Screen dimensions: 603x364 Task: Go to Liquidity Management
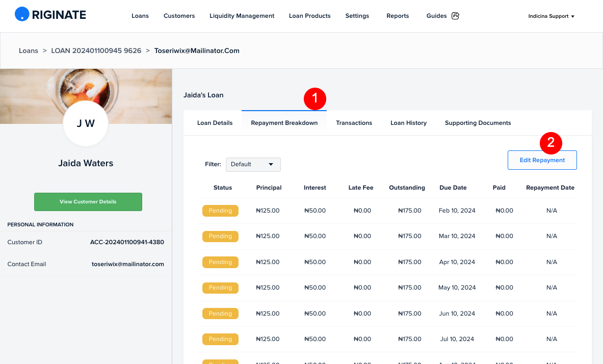point(242,16)
